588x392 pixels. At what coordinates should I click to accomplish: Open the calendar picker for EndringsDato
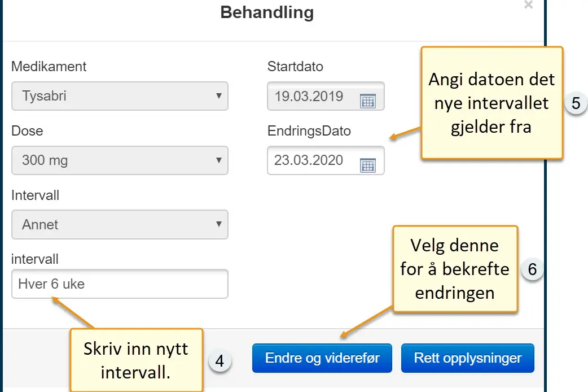(x=367, y=165)
